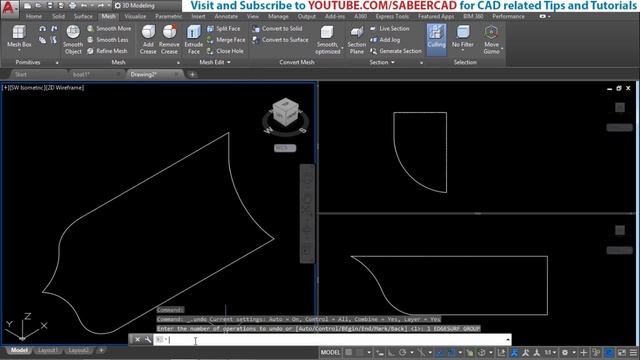Open the Start file tab
The height and width of the screenshot is (360, 640).
[x=20, y=74]
